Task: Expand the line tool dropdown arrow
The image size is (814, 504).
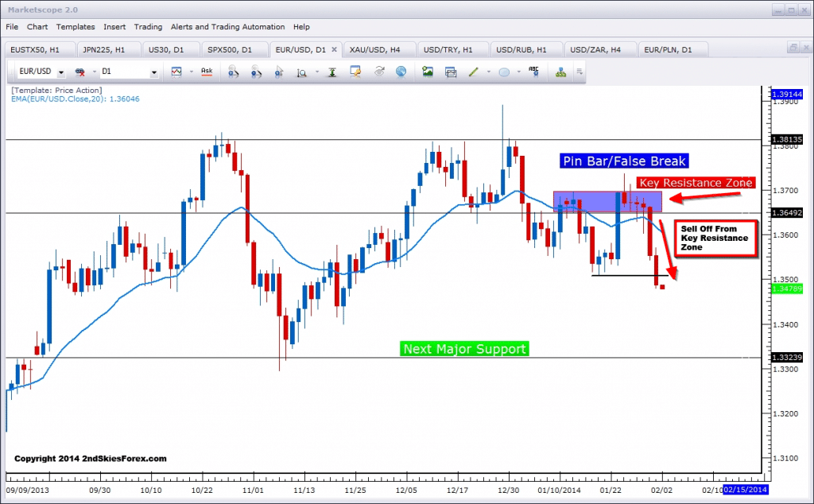Action: [489, 72]
